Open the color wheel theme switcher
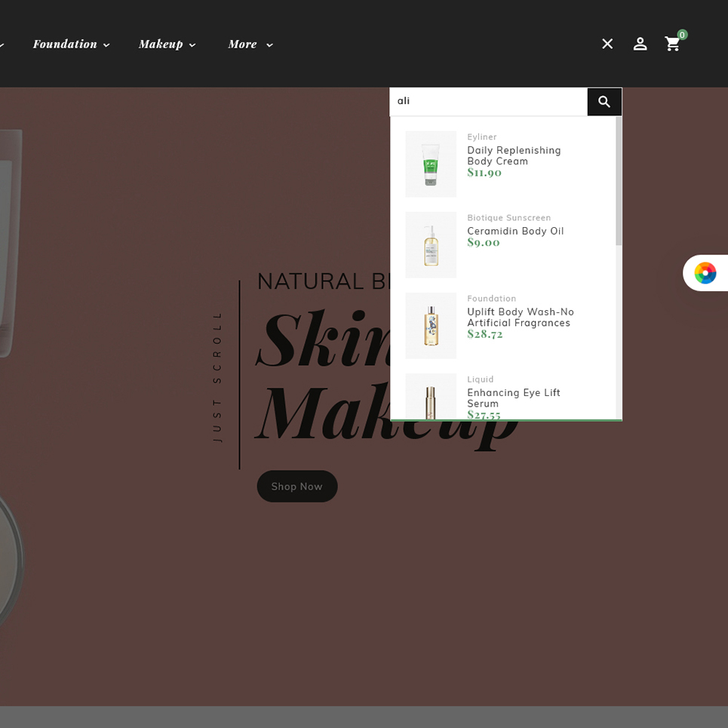This screenshot has width=728, height=728. tap(705, 273)
